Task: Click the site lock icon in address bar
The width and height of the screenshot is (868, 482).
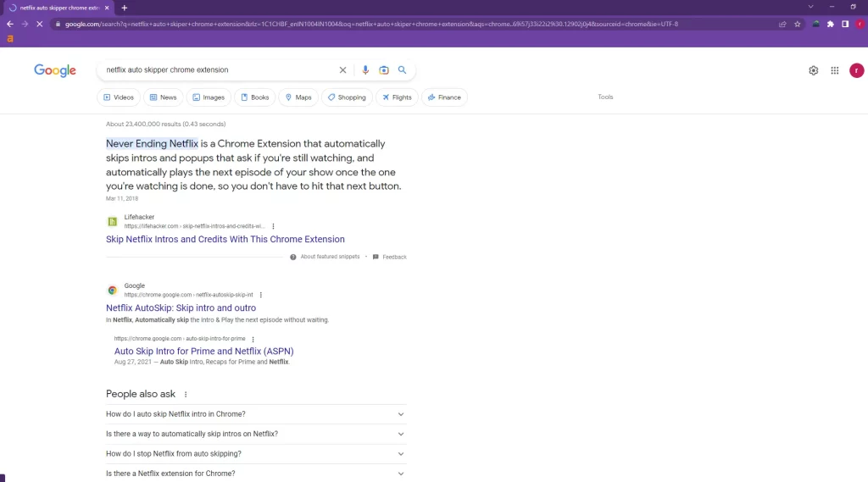Action: pos(58,24)
